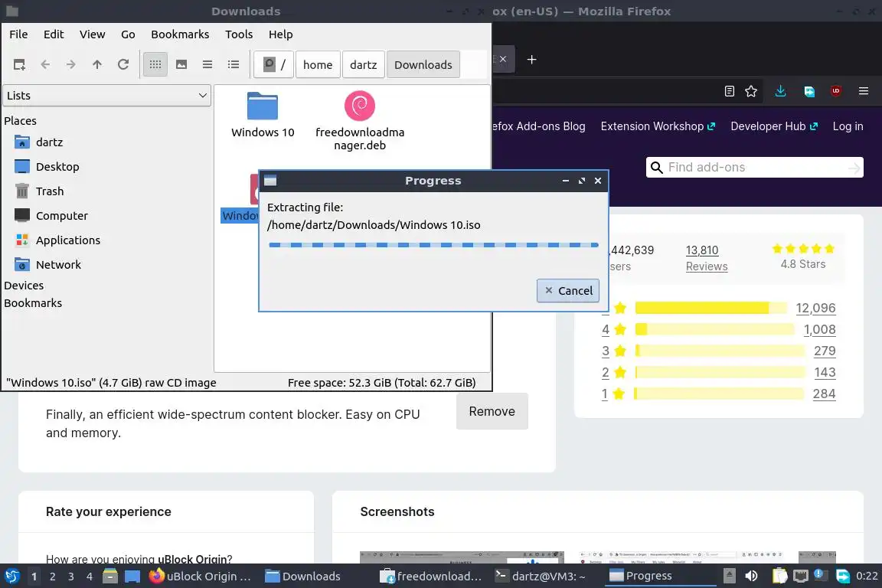Click Log in link on add-ons site

[848, 126]
